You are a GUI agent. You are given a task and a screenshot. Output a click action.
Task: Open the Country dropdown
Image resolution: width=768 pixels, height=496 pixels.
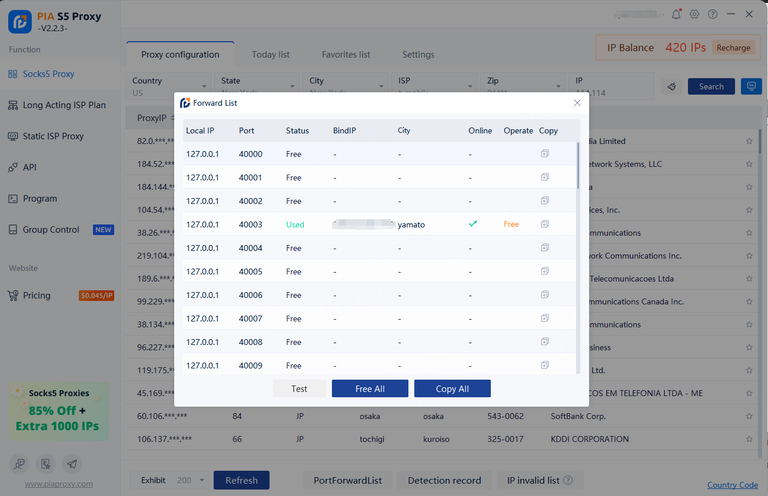point(170,87)
